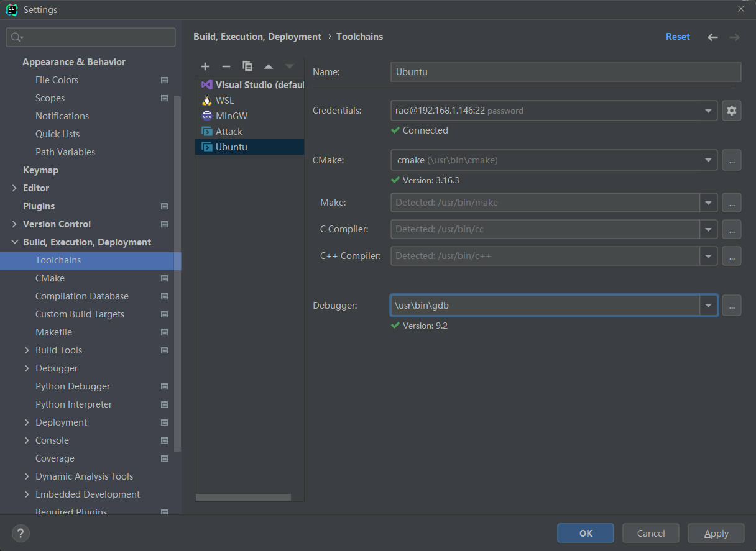Expand the Editor settings group
The height and width of the screenshot is (551, 756).
tap(14, 188)
